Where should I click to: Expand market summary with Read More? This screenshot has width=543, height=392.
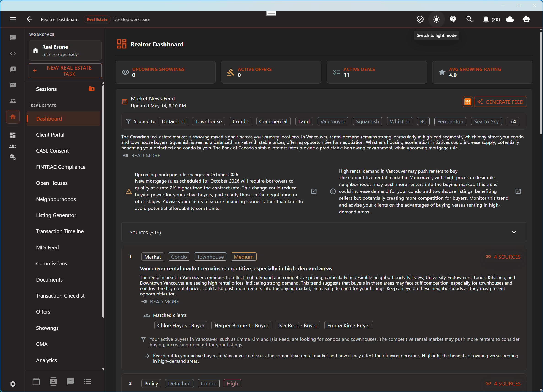coord(141,156)
